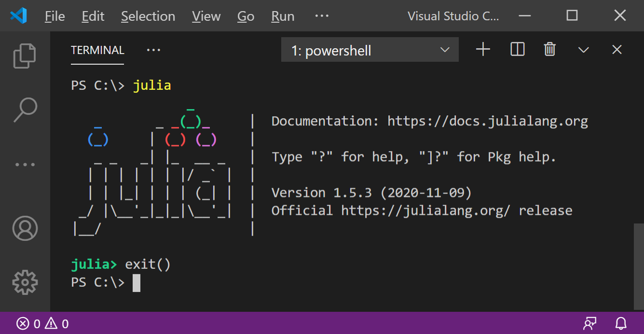The height and width of the screenshot is (334, 644).
Task: Click the 'Visual Studio C...' window title
Action: (x=453, y=16)
